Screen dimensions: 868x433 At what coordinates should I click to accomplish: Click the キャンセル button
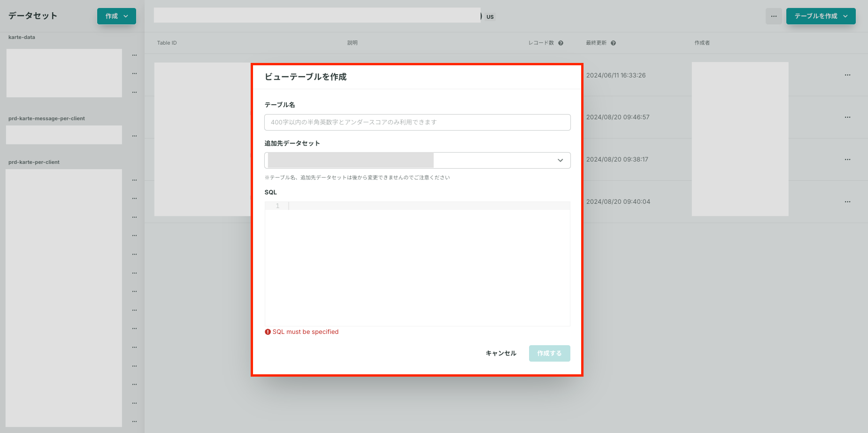point(501,353)
